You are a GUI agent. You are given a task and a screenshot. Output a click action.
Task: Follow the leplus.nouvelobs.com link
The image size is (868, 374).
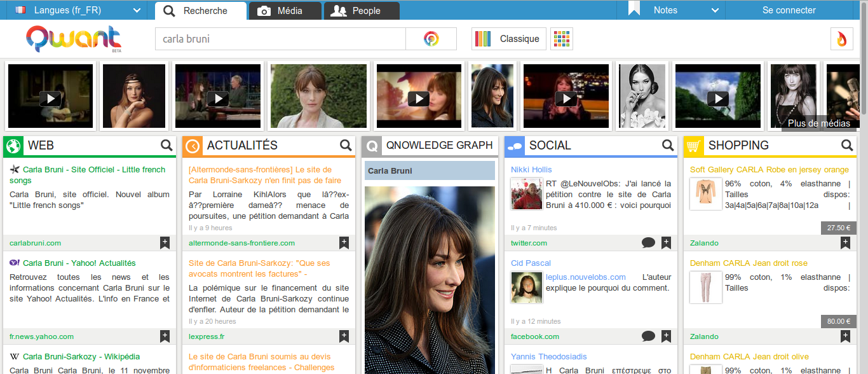point(586,277)
